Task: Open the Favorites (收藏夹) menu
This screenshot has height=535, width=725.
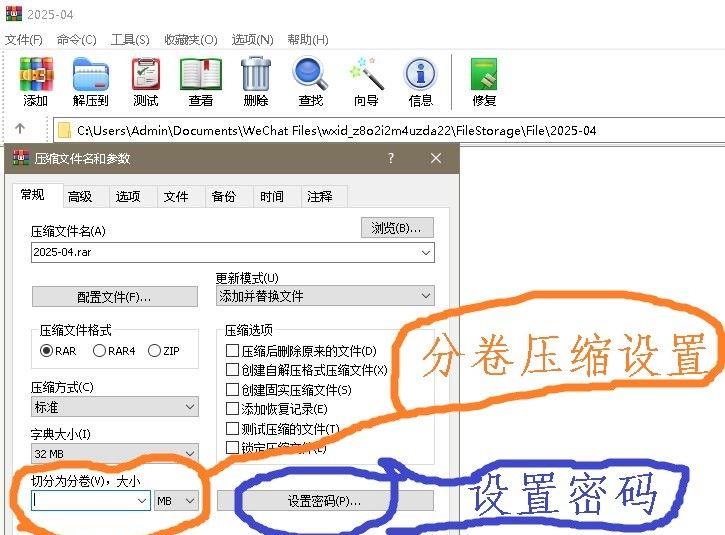Action: click(x=190, y=40)
